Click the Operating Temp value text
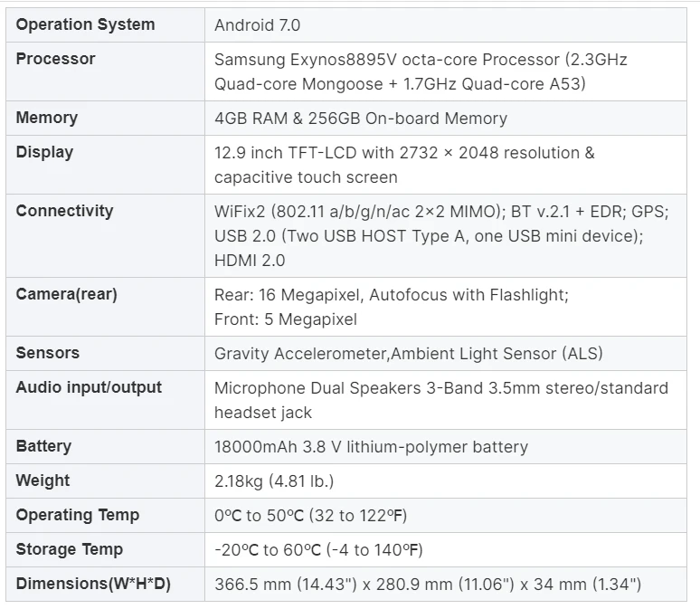Viewport: 700px width, 609px height. click(x=311, y=516)
